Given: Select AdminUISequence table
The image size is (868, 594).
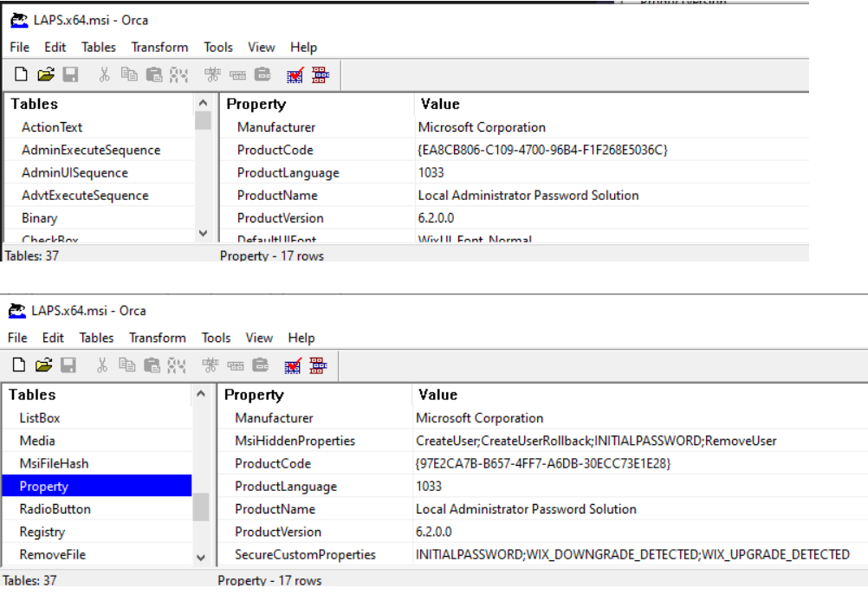Looking at the screenshot, I should [74, 172].
